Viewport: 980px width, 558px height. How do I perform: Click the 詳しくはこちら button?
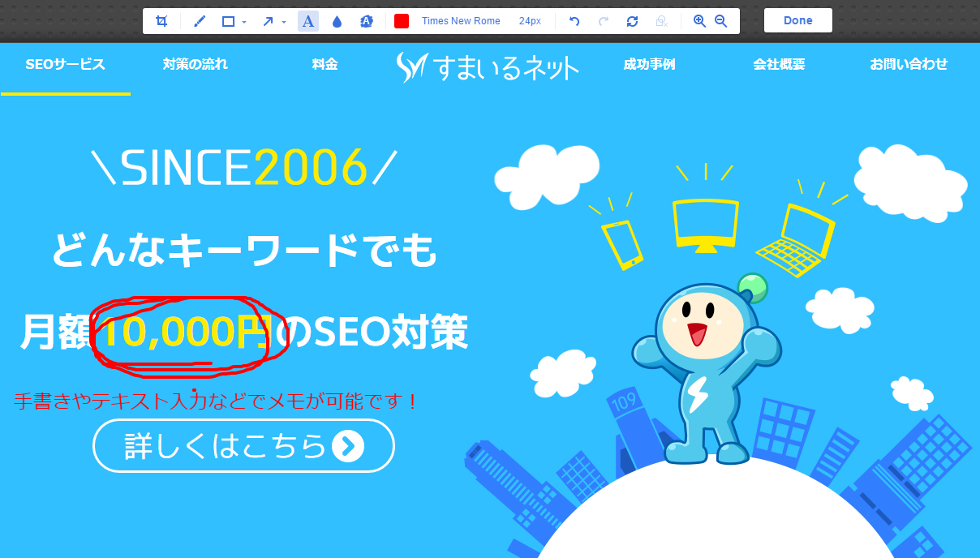point(243,445)
